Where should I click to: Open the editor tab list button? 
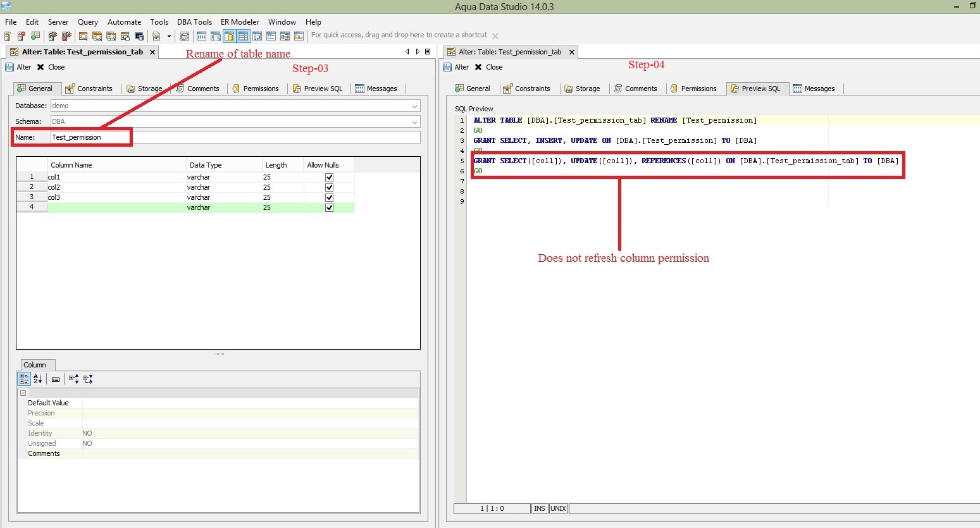tap(428, 52)
